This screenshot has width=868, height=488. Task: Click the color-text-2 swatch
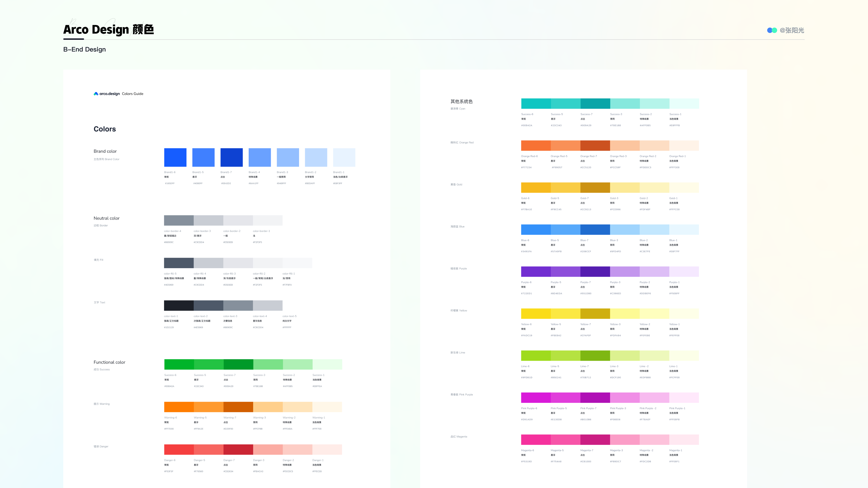coord(209,305)
